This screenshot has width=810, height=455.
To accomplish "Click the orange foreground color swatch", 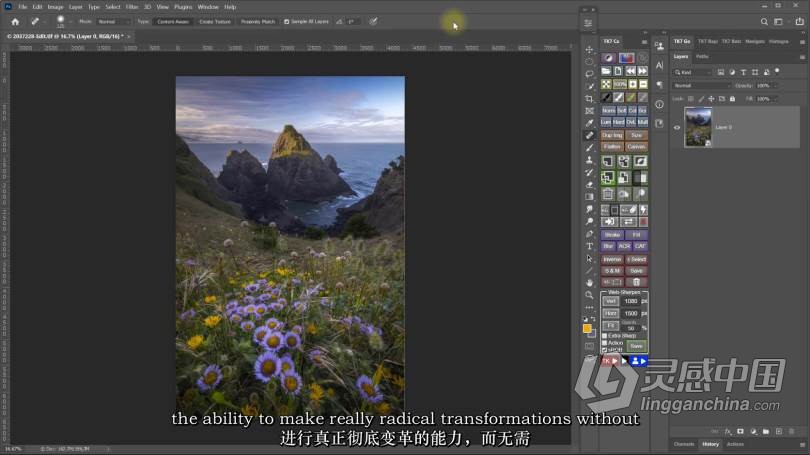I will pos(587,328).
